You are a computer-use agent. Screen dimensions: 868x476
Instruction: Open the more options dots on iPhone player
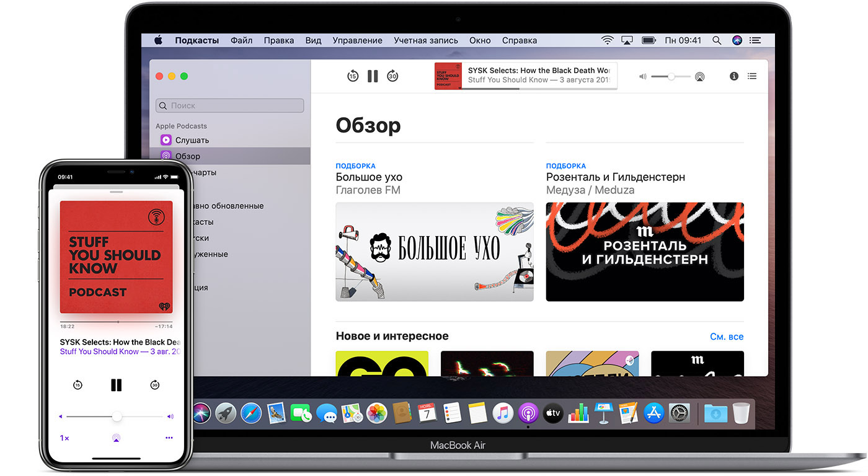169,438
